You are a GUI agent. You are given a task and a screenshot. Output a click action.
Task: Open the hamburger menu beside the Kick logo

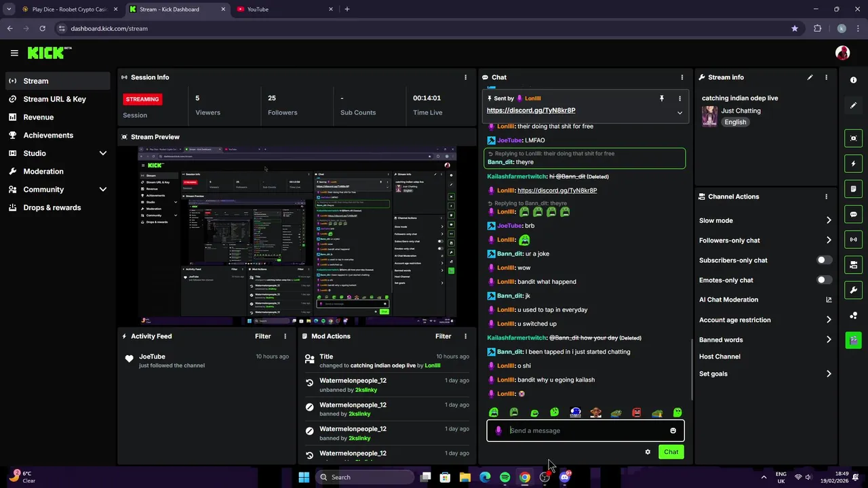[x=14, y=53]
